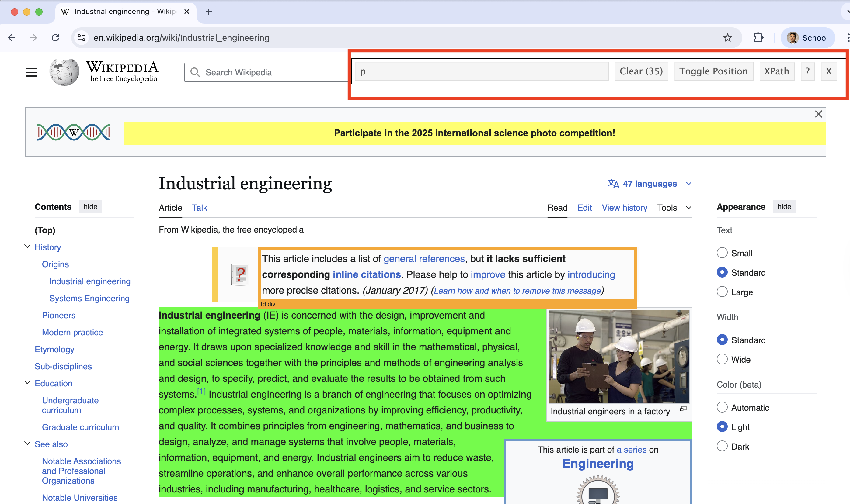Enlarge the factory image via caption icon

pos(684,409)
